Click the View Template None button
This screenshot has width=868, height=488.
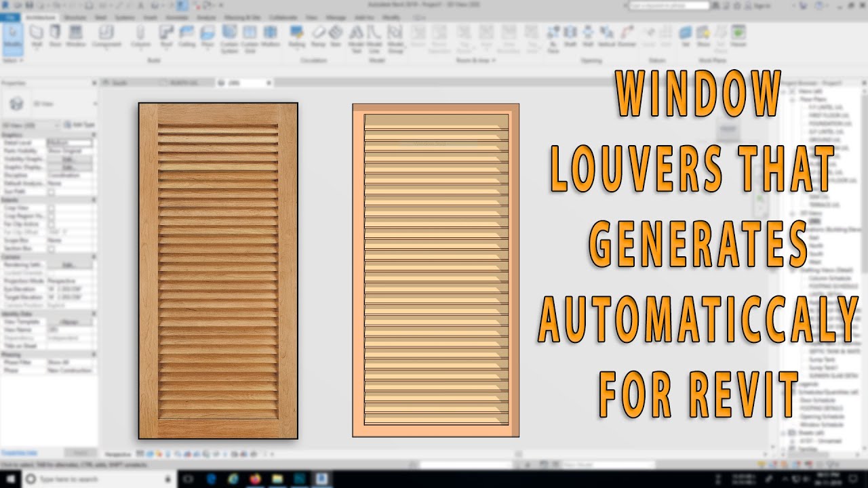(x=68, y=322)
